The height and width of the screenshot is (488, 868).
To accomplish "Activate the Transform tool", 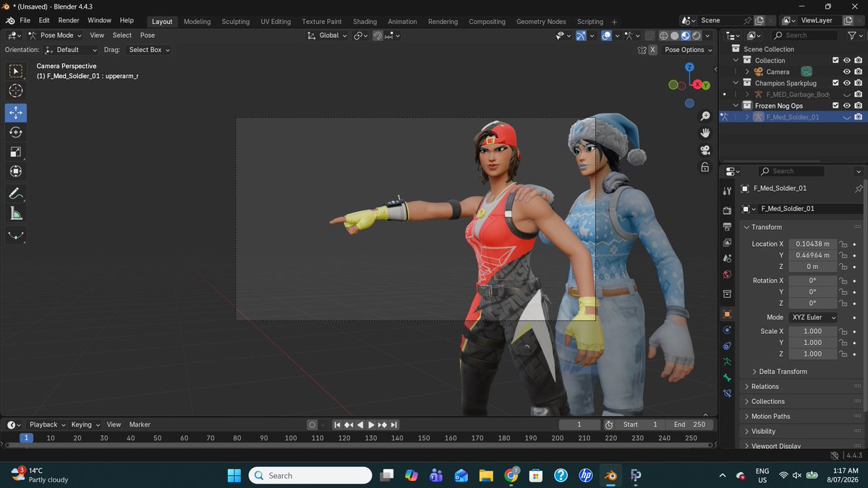I will click(x=16, y=171).
